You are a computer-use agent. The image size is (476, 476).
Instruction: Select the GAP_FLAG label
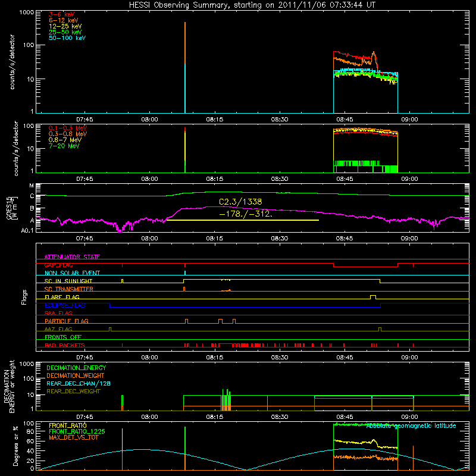pyautogui.click(x=58, y=265)
